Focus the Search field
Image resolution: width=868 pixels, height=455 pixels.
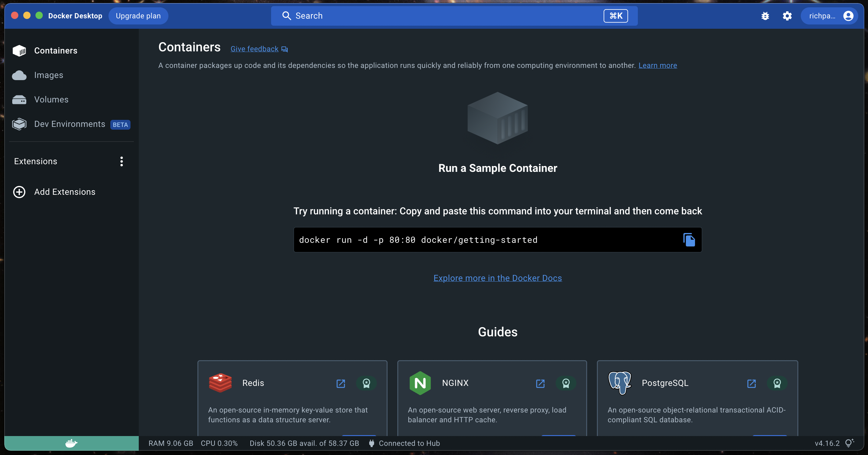(x=454, y=16)
